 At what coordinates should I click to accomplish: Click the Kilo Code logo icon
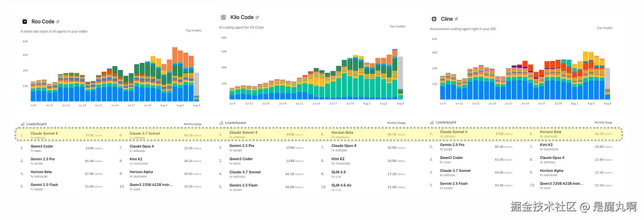[x=223, y=17]
